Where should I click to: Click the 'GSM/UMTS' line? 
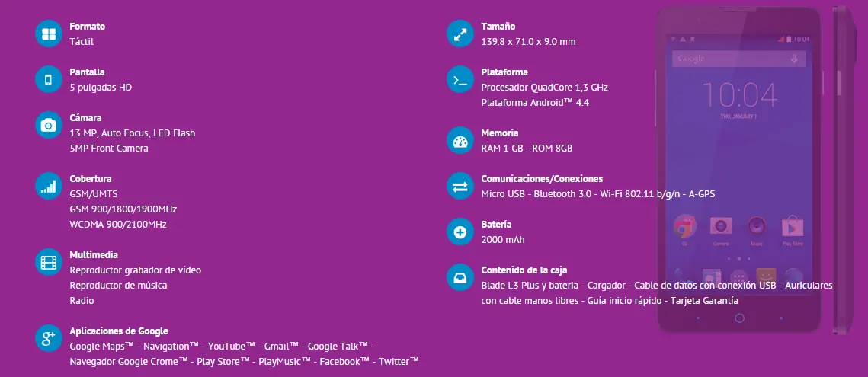(94, 193)
